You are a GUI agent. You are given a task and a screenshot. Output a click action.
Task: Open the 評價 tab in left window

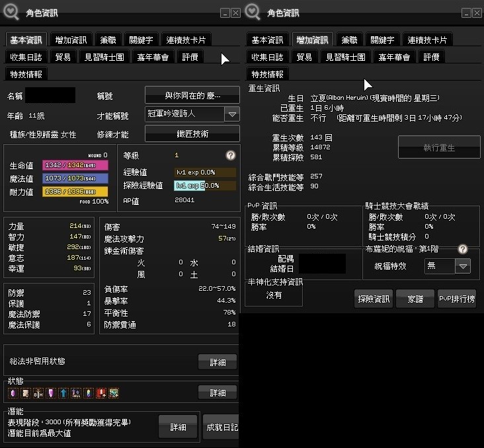pos(190,57)
